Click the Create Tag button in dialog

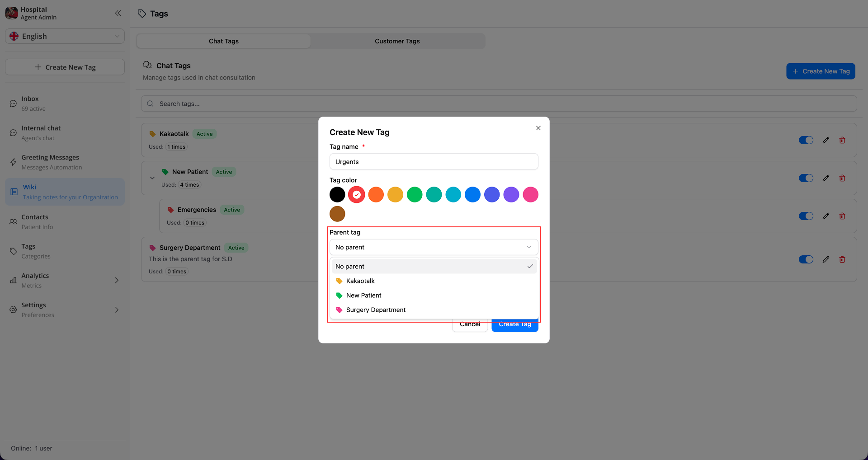[514, 324]
